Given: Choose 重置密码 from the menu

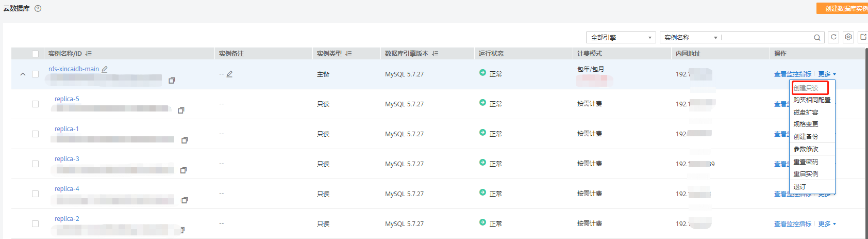Looking at the screenshot, I should pos(806,162).
